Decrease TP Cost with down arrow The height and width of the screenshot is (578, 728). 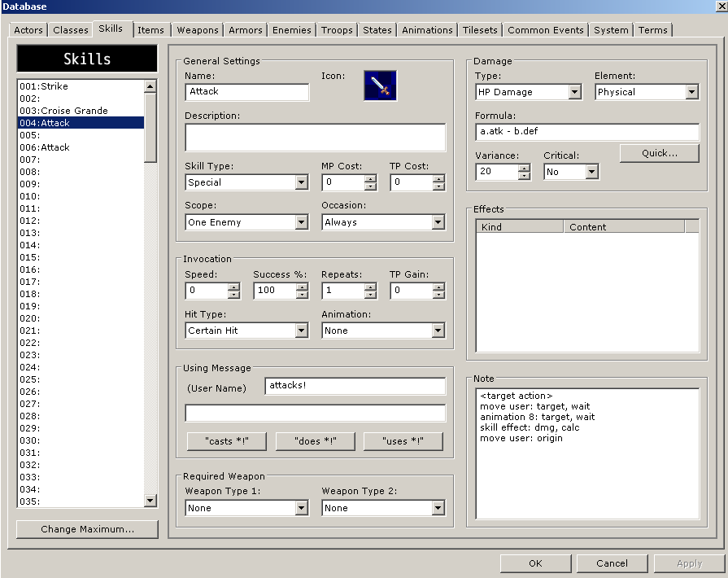tap(439, 186)
